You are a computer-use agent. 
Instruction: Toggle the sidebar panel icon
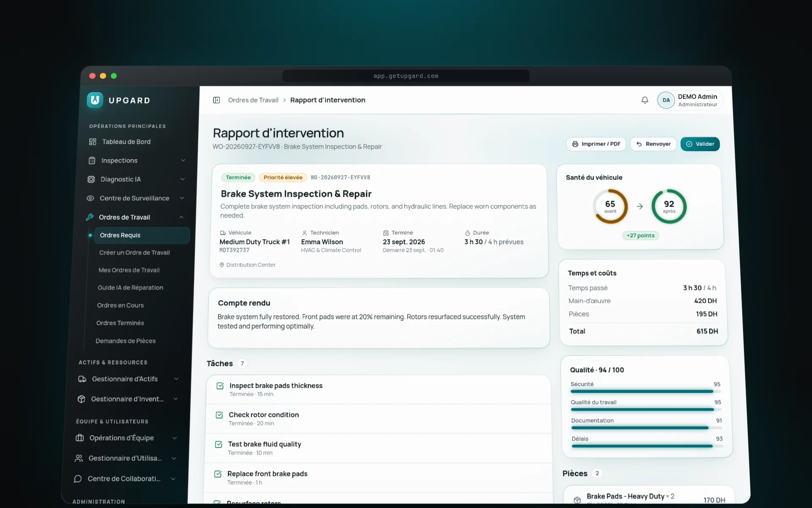tap(217, 100)
